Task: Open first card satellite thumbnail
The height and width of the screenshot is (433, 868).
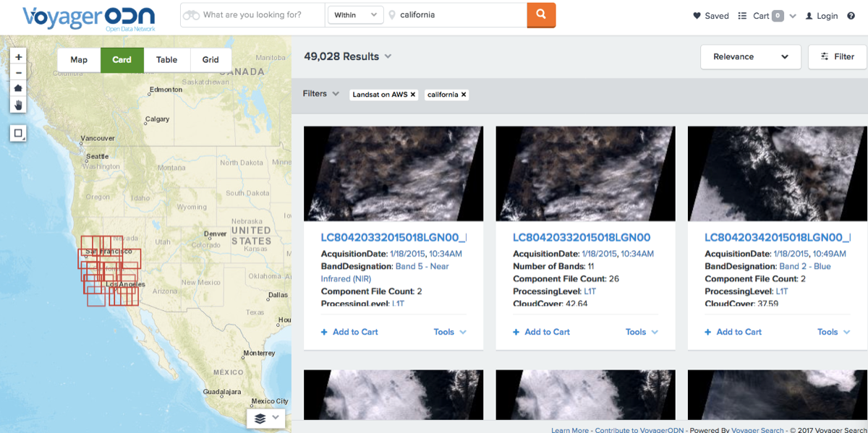Action: pyautogui.click(x=393, y=173)
